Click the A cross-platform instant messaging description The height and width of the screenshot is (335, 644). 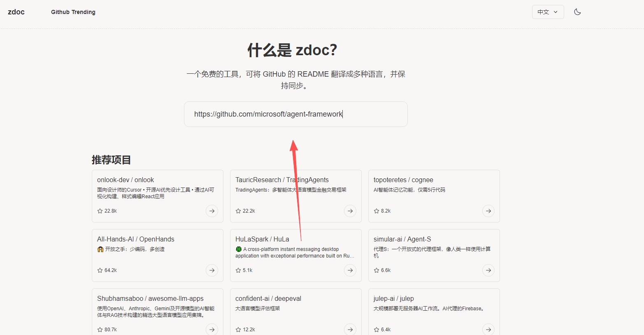pos(295,253)
